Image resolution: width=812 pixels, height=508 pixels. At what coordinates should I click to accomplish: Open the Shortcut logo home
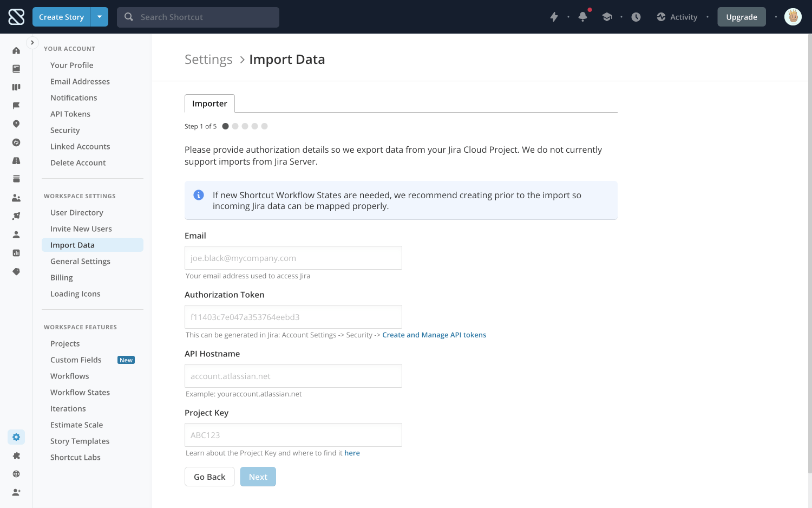[16, 17]
